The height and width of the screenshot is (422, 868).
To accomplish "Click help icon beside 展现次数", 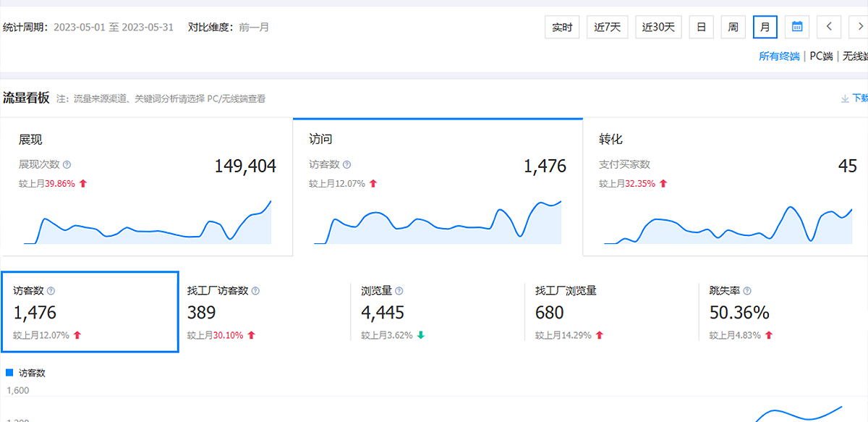I will (67, 165).
